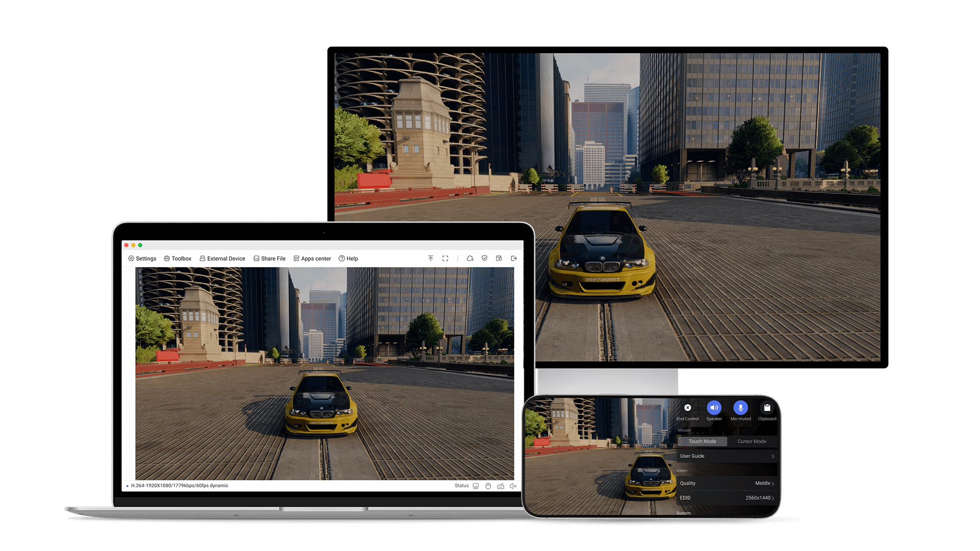
Task: Toggle the Mic-muted button
Action: pos(740,408)
